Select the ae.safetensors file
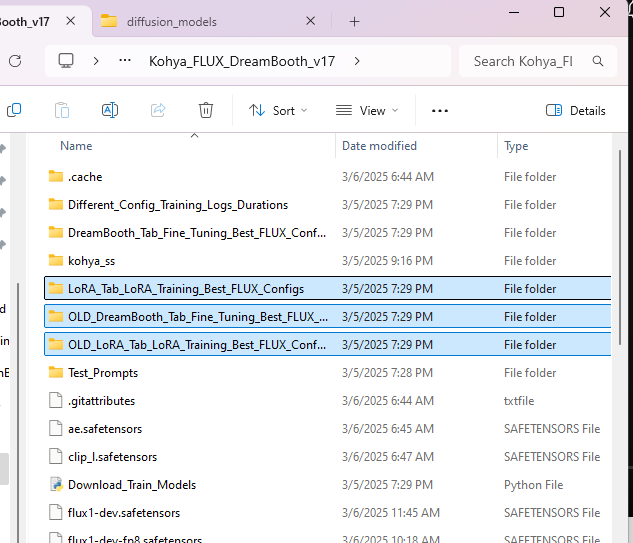Viewport: 633px width, 543px height. [x=328, y=428]
